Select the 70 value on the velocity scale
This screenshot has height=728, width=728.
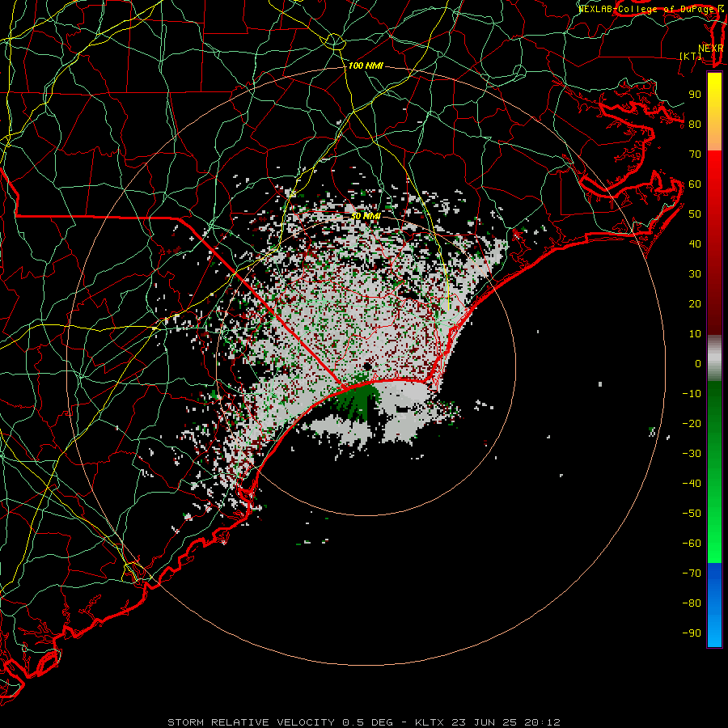695,154
